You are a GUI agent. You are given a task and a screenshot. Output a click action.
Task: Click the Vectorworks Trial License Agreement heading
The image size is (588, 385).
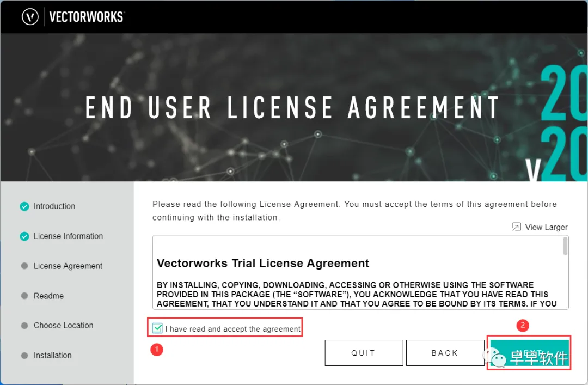[x=263, y=264]
